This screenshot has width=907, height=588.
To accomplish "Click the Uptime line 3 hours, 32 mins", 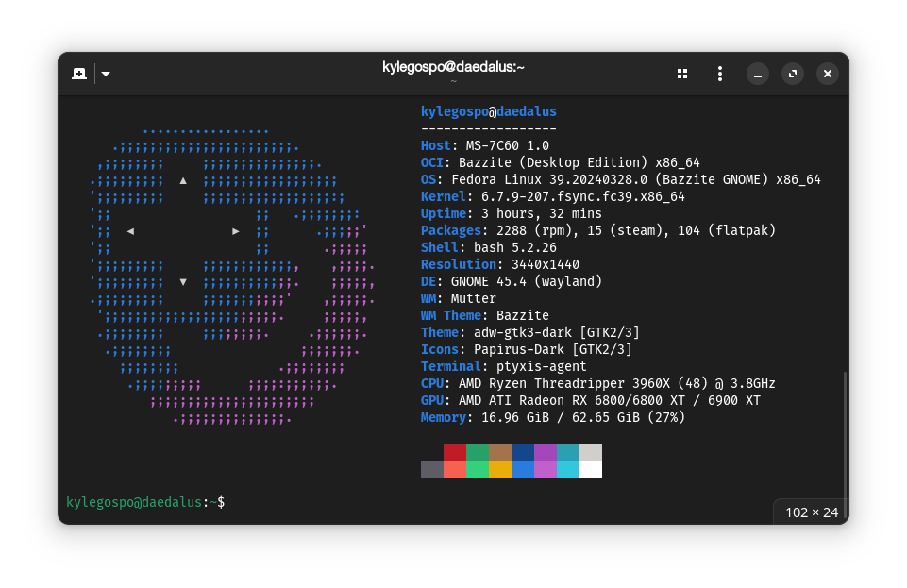I will tap(512, 213).
